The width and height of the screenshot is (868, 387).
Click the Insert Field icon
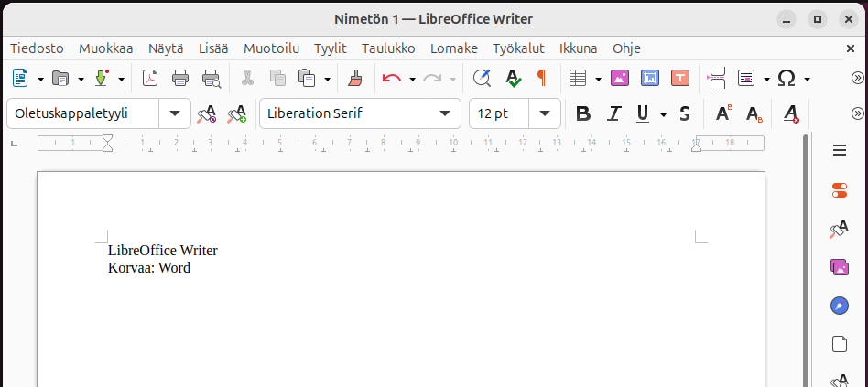(x=746, y=79)
